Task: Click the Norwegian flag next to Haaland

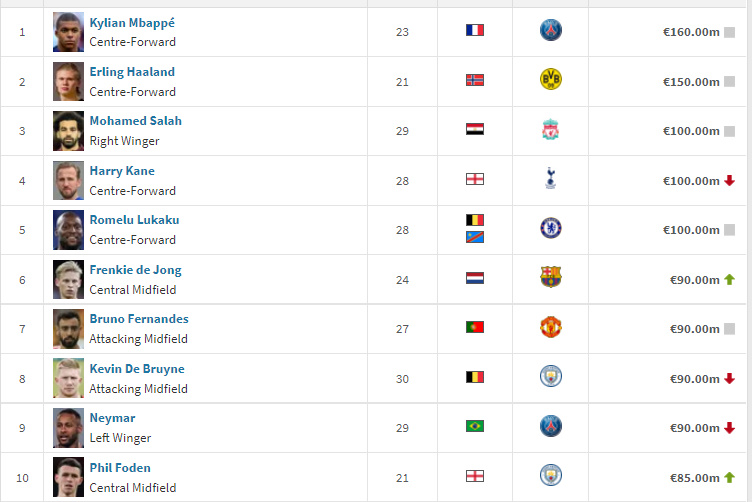Action: tap(475, 80)
